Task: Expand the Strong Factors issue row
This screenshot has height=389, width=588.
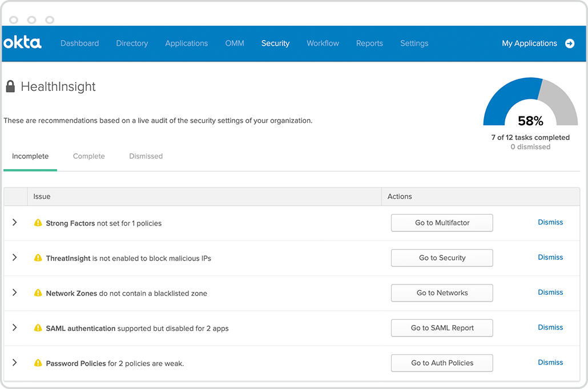Action: [x=15, y=222]
